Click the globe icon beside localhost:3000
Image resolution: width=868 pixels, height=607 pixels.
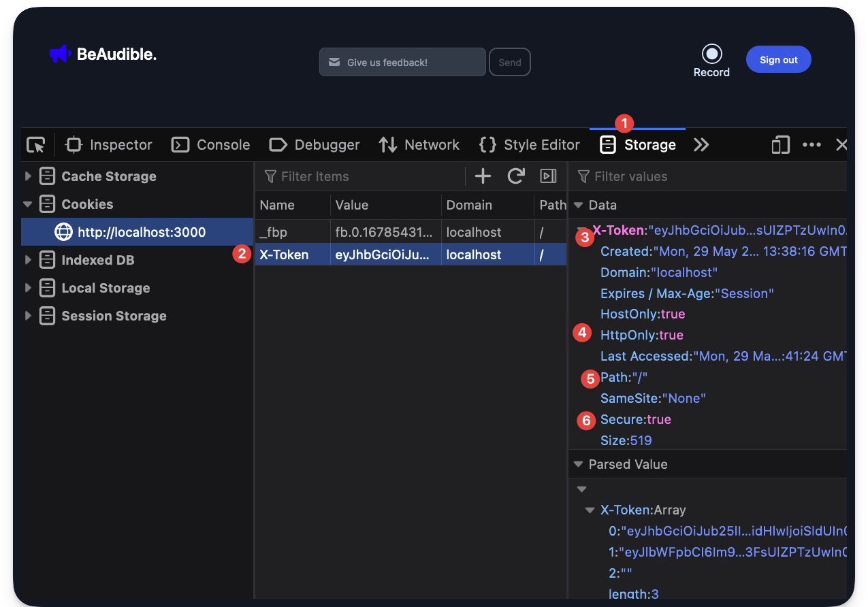click(x=63, y=231)
